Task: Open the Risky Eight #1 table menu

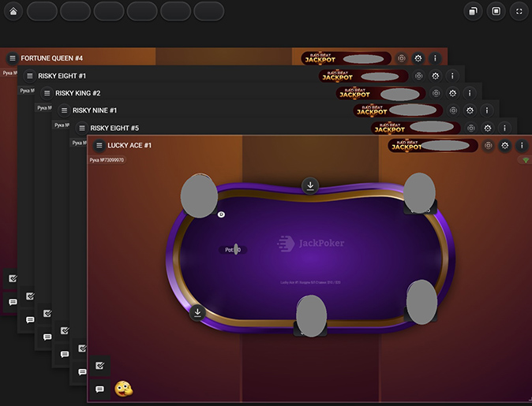Action: point(30,76)
